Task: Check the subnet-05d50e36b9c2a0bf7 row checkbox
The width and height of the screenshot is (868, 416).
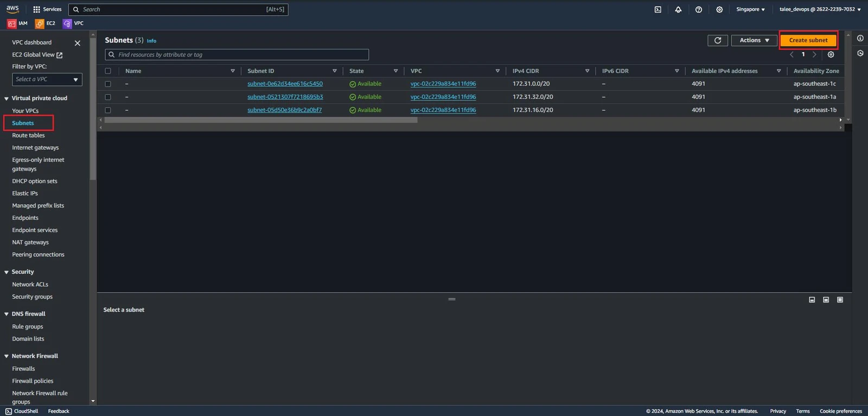Action: coord(108,110)
